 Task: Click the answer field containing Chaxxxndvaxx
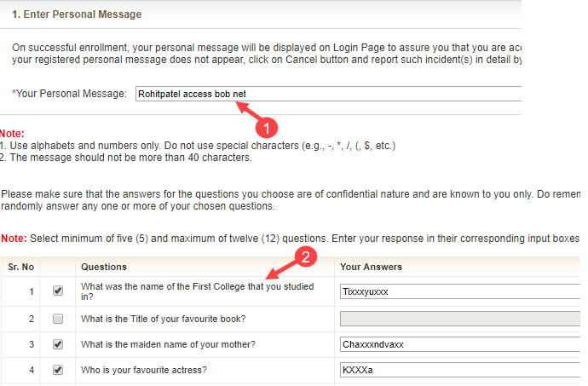pos(460,344)
